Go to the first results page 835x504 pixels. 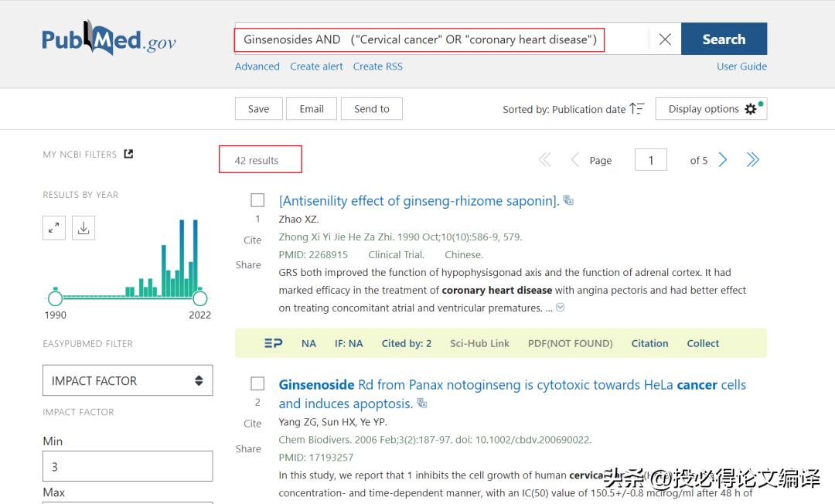click(544, 160)
